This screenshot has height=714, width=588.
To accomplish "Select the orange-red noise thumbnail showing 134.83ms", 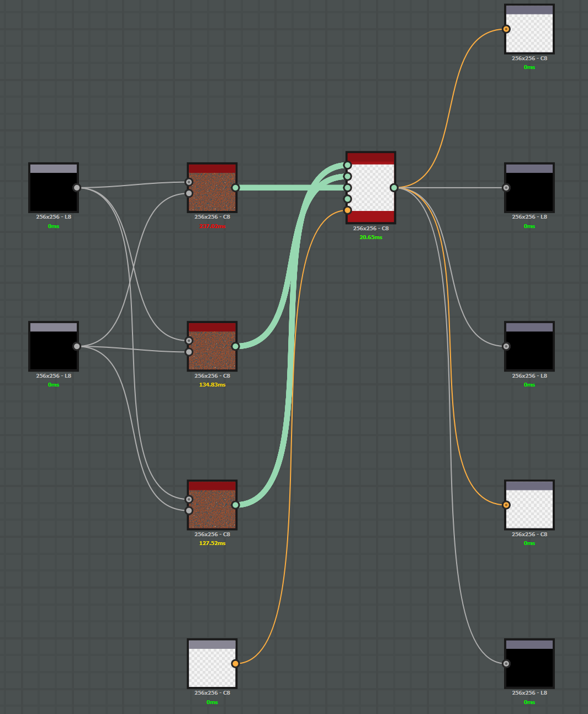I will 212,348.
